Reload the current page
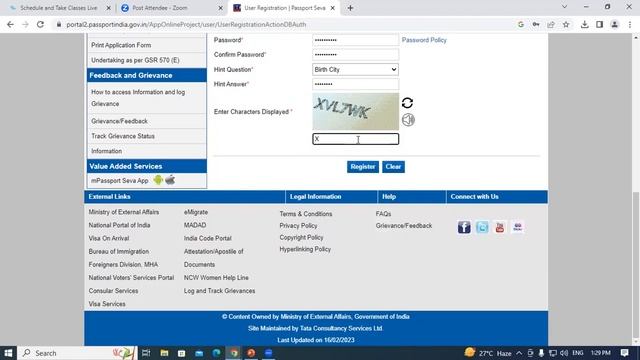640x360 pixels. click(40, 24)
